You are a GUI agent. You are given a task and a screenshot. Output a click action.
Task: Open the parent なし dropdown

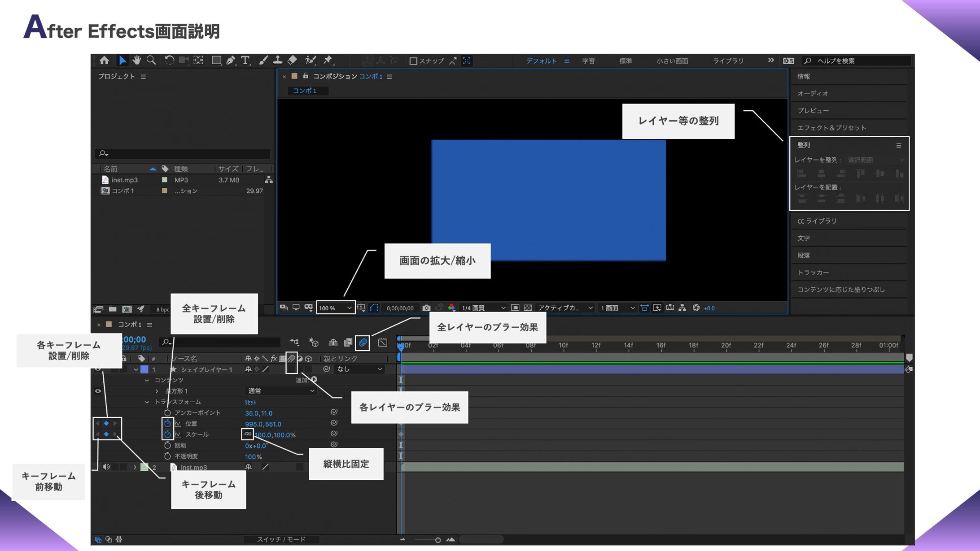[359, 369]
